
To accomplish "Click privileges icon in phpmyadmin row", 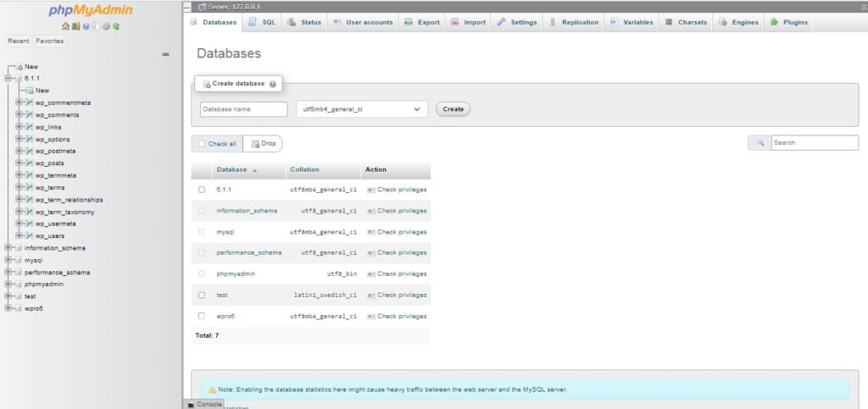I will coord(371,274).
